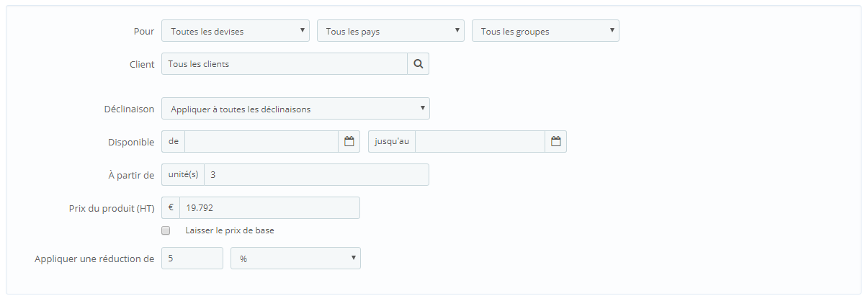
Task: Click the reduction amount field showing 5
Action: (x=192, y=259)
